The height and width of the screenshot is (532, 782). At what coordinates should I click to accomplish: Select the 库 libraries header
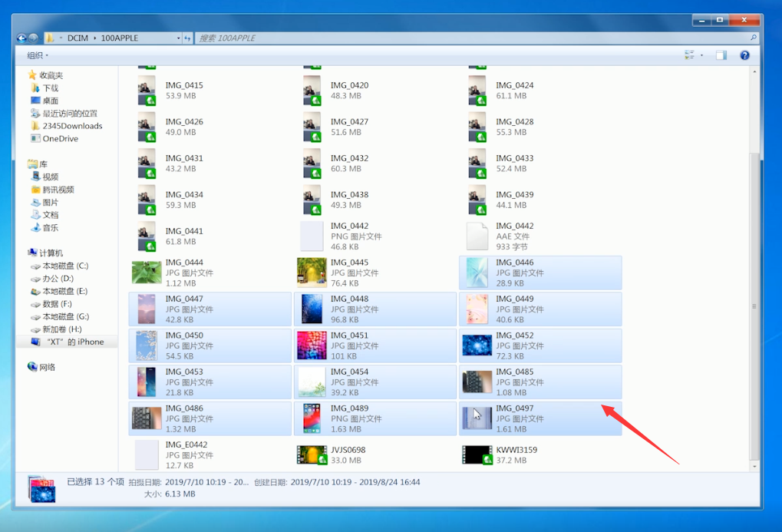coord(38,164)
